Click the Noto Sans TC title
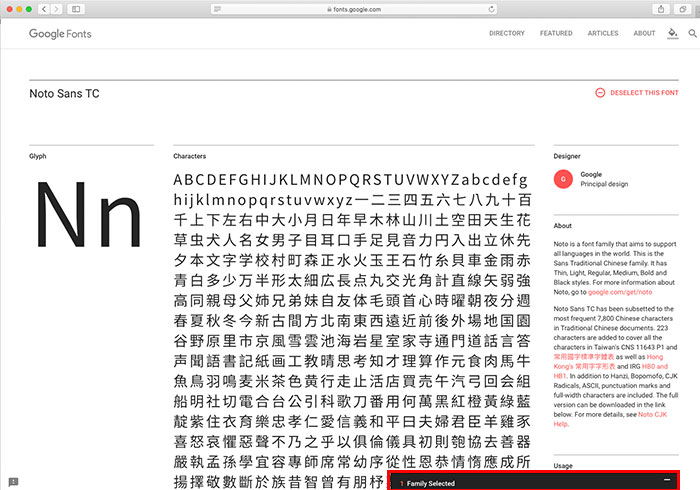700x490 pixels. (64, 94)
